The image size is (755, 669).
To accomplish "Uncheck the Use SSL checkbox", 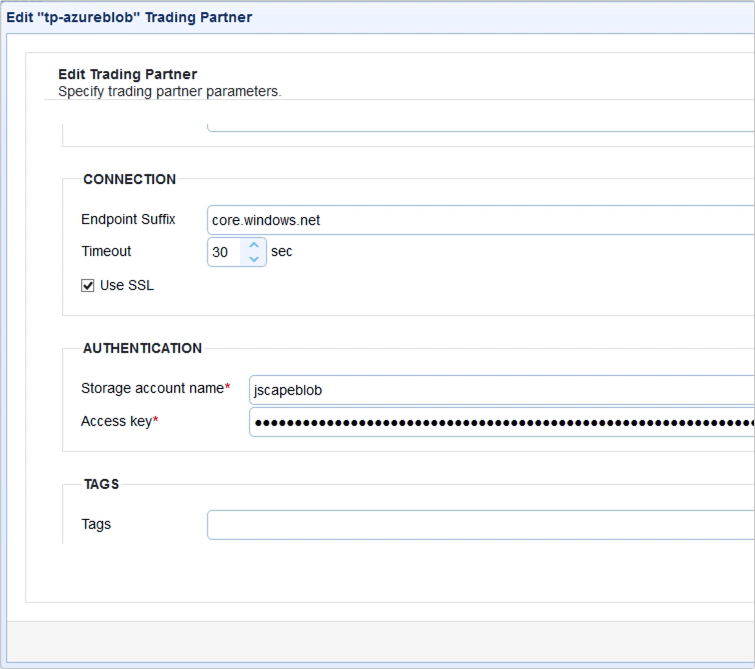I will (88, 286).
